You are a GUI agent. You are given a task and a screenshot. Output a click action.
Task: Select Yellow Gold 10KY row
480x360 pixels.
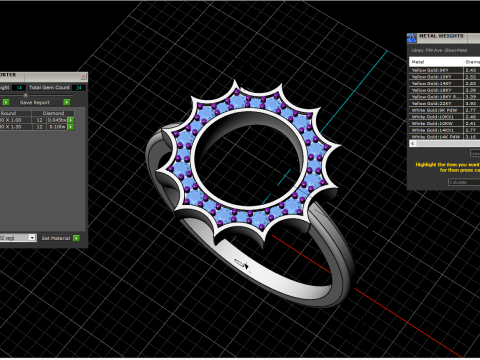(x=444, y=77)
